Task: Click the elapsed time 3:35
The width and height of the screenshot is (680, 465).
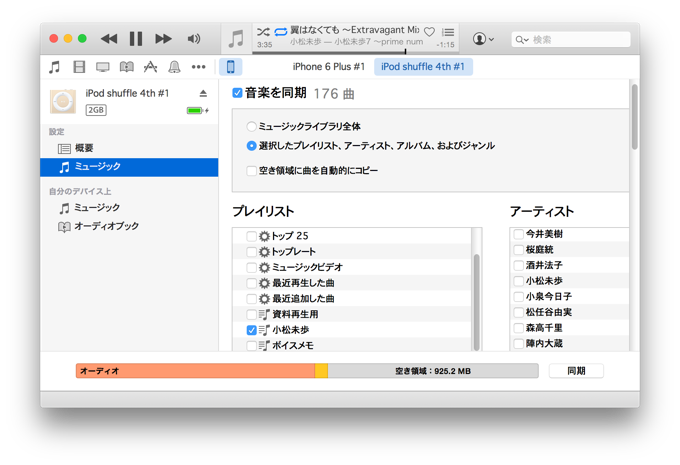Action: point(265,45)
